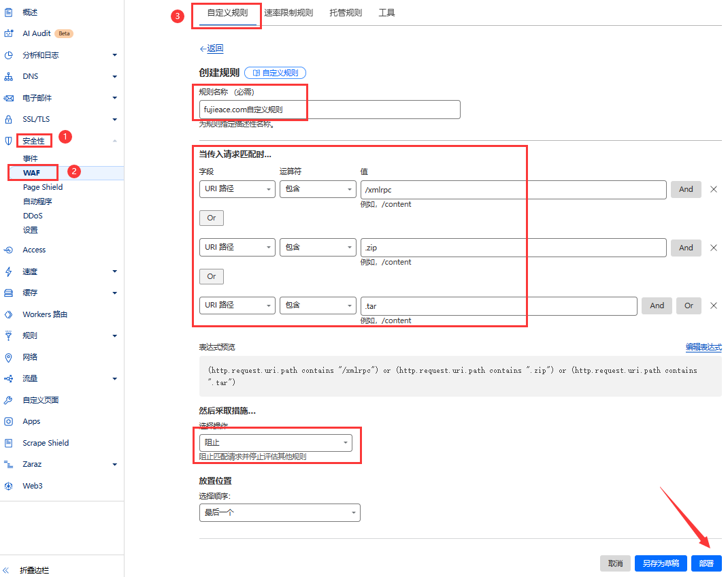Viewport: 728px width, 577px height.
Task: Open operator dropdown in the /xmlrpc row
Action: (318, 189)
